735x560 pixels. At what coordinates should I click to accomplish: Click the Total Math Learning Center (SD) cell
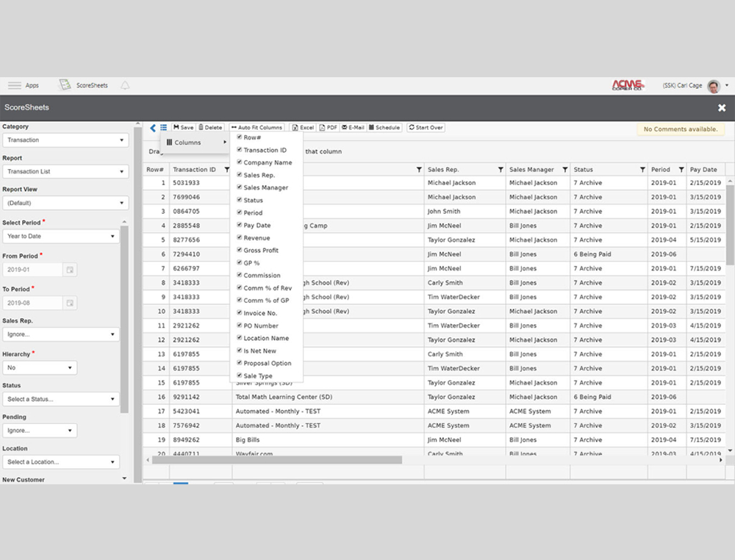point(328,397)
